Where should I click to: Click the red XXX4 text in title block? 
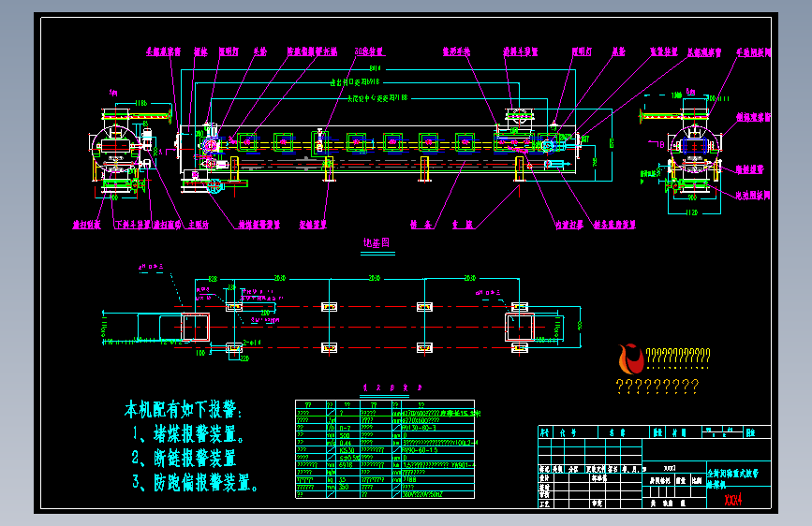pos(733,500)
